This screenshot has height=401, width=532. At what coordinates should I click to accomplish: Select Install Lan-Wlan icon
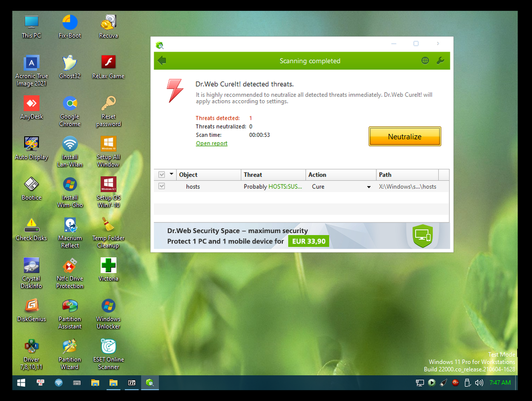tap(70, 152)
